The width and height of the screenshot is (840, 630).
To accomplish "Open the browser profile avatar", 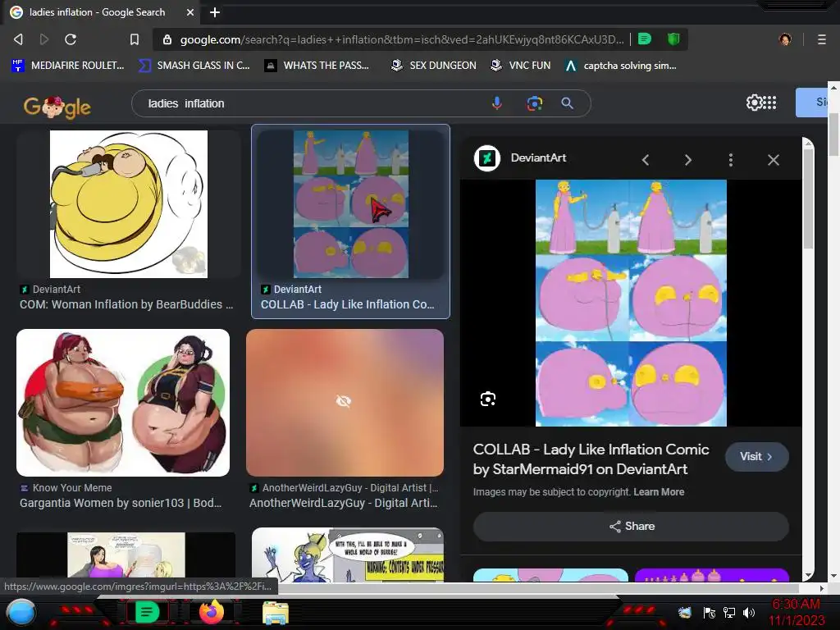I will 785,39.
